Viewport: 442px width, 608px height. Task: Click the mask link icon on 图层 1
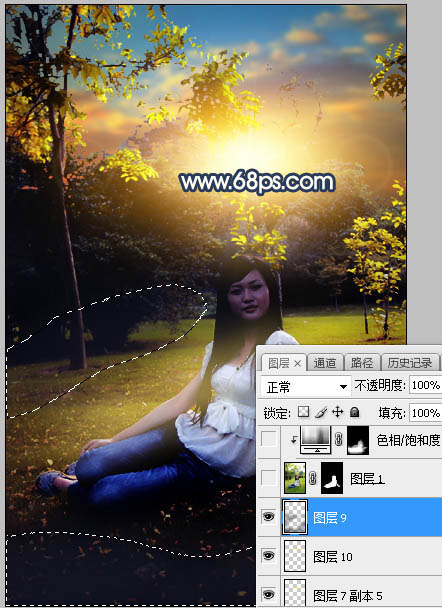point(313,478)
